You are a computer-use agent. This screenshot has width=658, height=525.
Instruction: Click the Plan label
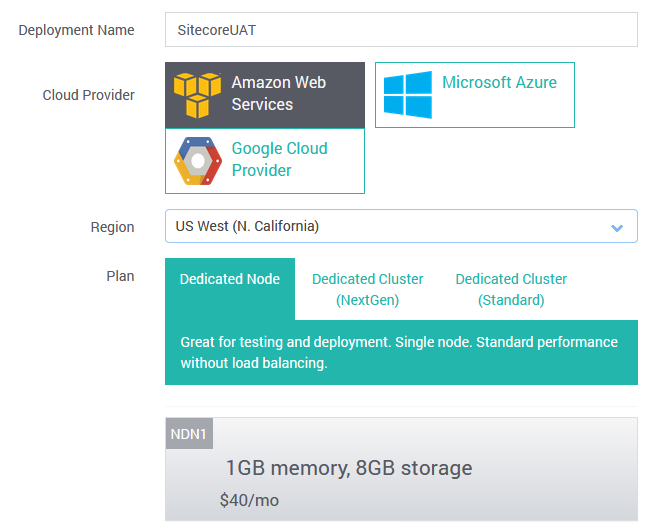pyautogui.click(x=120, y=276)
